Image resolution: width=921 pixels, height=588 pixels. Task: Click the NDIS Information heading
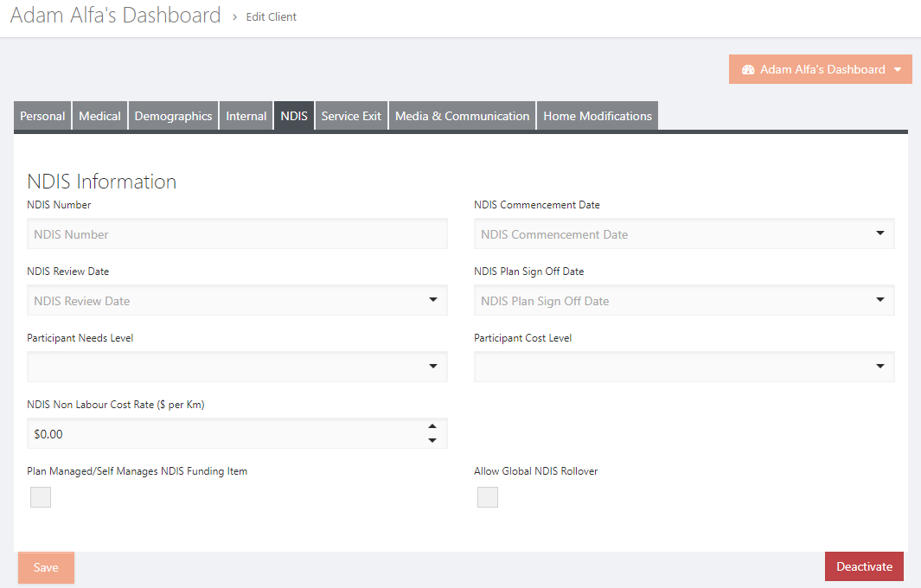(102, 182)
